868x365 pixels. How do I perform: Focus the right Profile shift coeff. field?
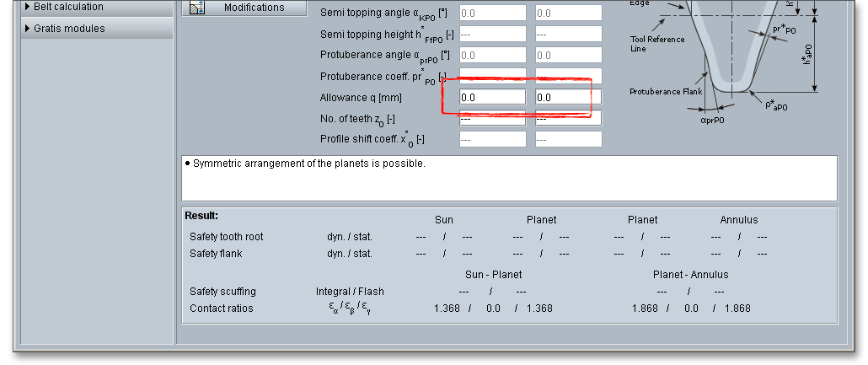click(x=568, y=140)
